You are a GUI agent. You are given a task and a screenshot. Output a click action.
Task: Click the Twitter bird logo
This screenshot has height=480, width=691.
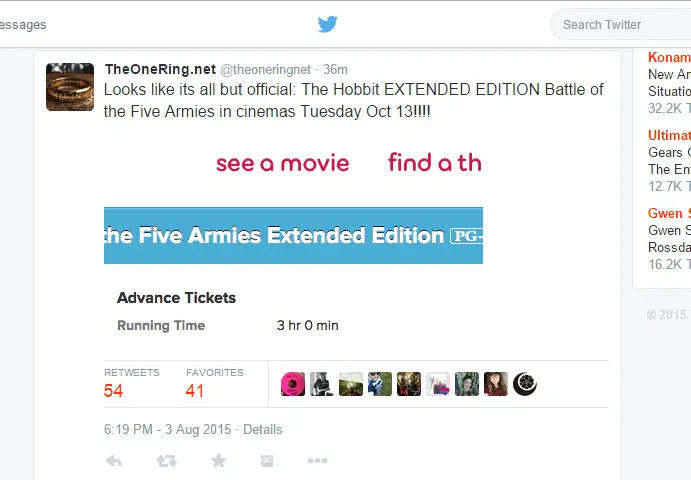pos(327,24)
